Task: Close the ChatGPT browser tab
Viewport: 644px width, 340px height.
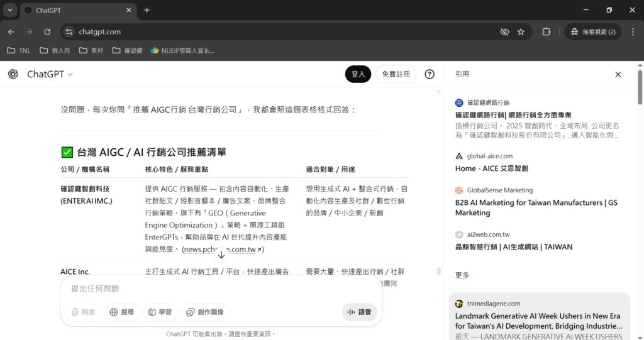Action: click(128, 10)
